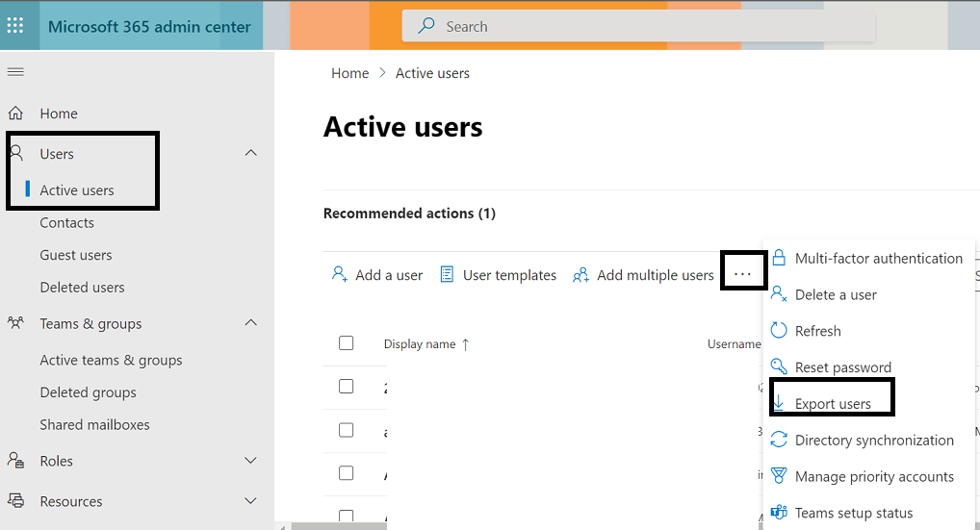
Task: Open Active teams & groups in sidebar
Action: point(112,360)
